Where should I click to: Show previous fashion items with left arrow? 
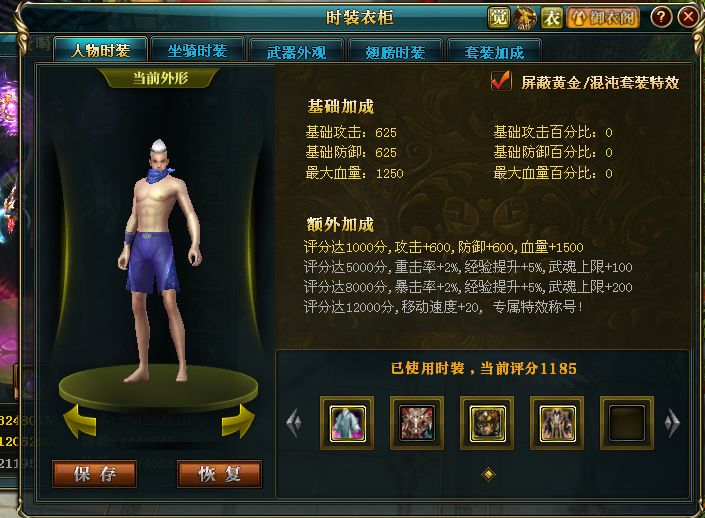tap(294, 423)
